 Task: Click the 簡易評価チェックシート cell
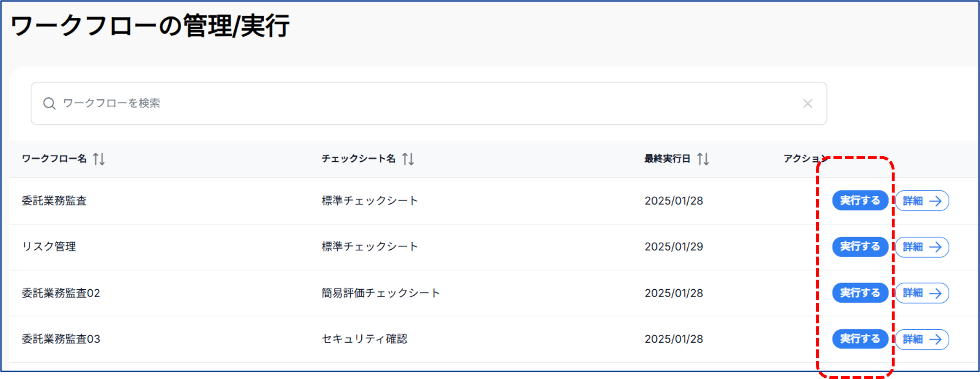coord(381,293)
